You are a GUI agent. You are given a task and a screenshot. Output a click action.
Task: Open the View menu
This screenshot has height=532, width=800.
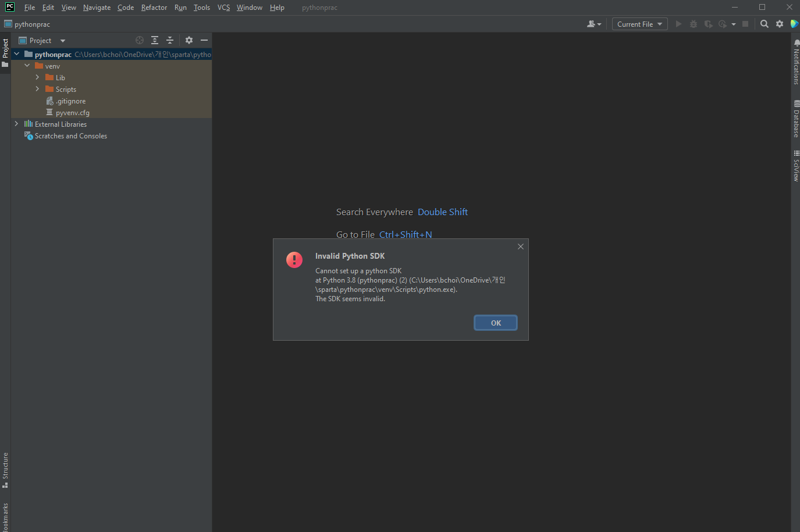69,8
